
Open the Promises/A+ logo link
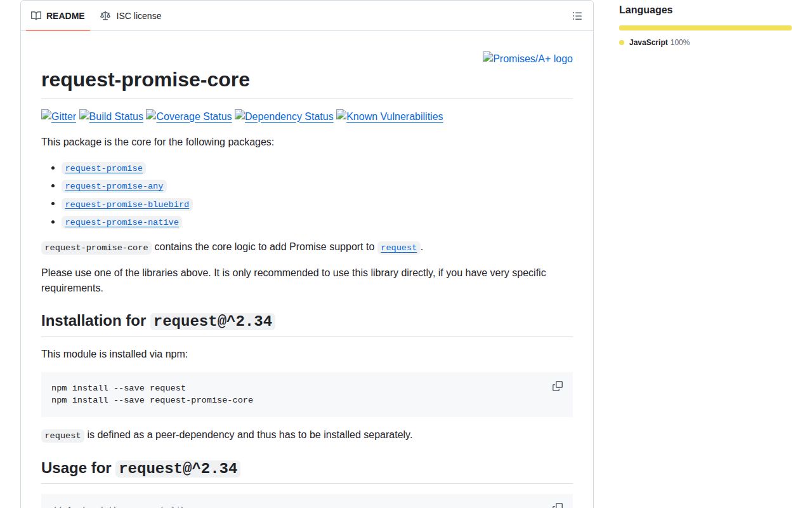point(528,58)
